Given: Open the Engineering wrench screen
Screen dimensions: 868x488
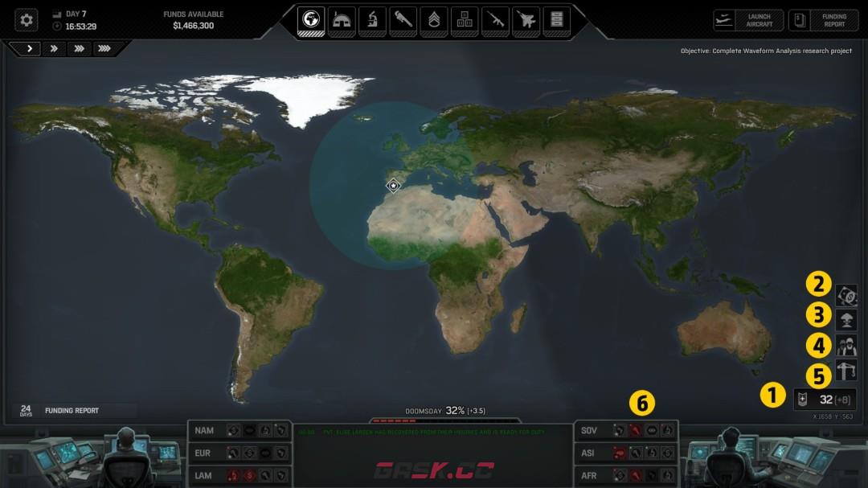Looking at the screenshot, I should pos(403,20).
